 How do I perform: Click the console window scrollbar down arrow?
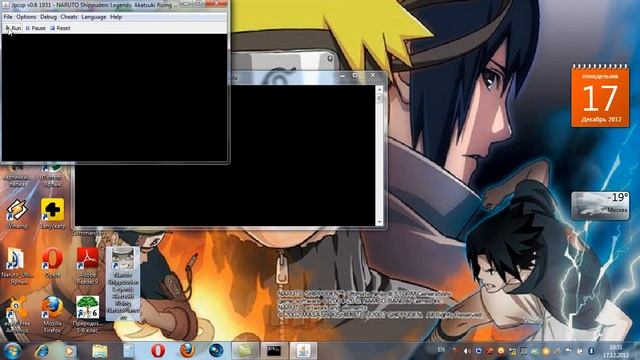tap(380, 222)
